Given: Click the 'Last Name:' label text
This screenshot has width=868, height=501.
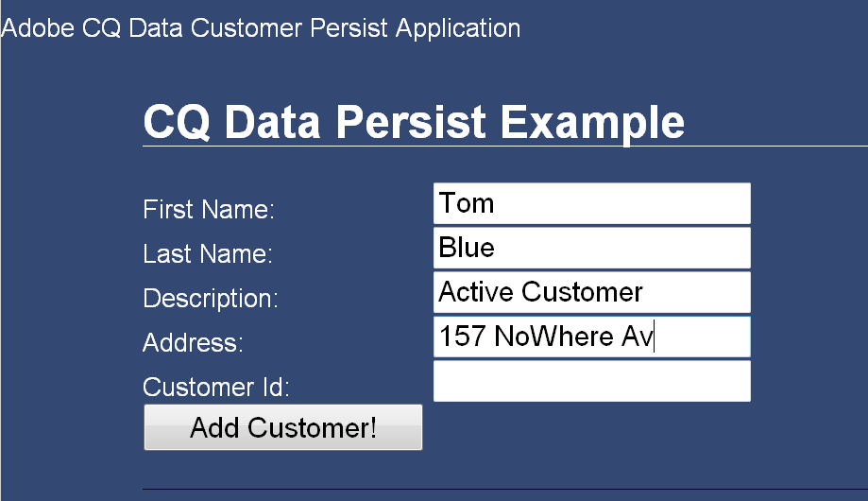Looking at the screenshot, I should pos(208,254).
